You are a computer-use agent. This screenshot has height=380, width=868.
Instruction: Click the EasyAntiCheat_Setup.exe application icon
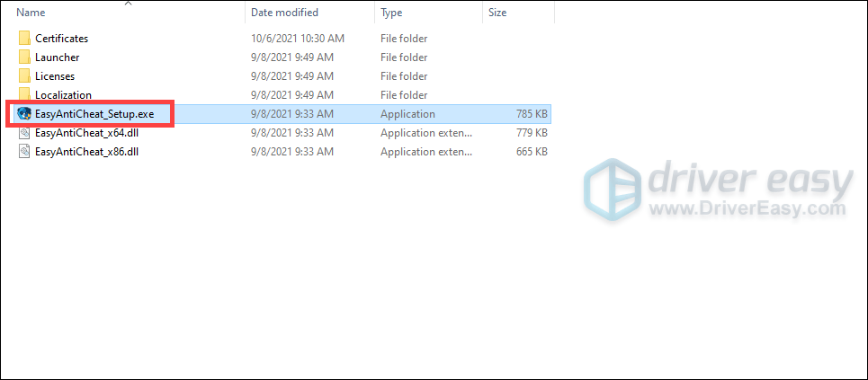tap(24, 114)
